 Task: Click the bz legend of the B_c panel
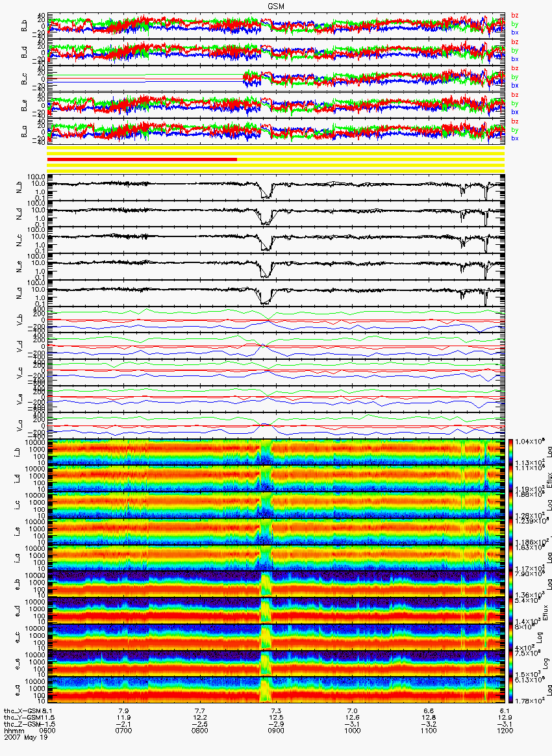click(x=515, y=68)
